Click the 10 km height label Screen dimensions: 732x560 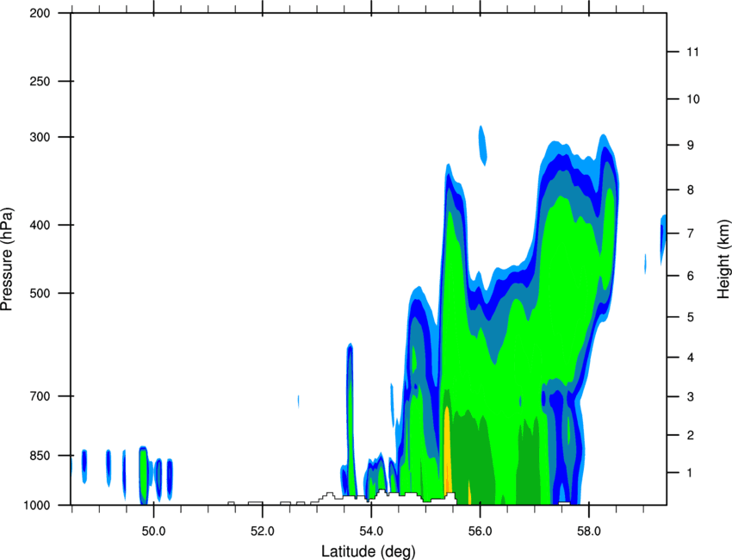pos(692,99)
